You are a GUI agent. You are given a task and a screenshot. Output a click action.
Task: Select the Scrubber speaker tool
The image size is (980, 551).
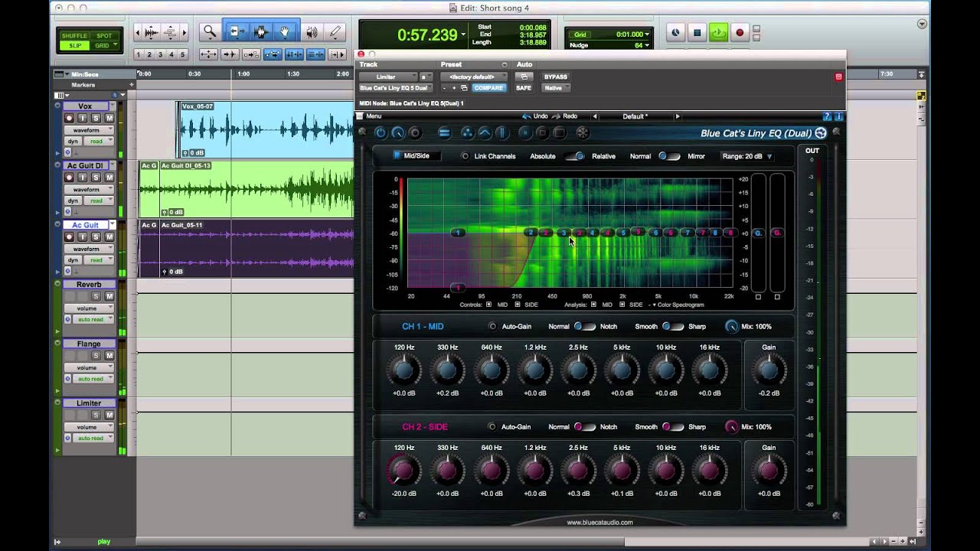pyautogui.click(x=312, y=32)
